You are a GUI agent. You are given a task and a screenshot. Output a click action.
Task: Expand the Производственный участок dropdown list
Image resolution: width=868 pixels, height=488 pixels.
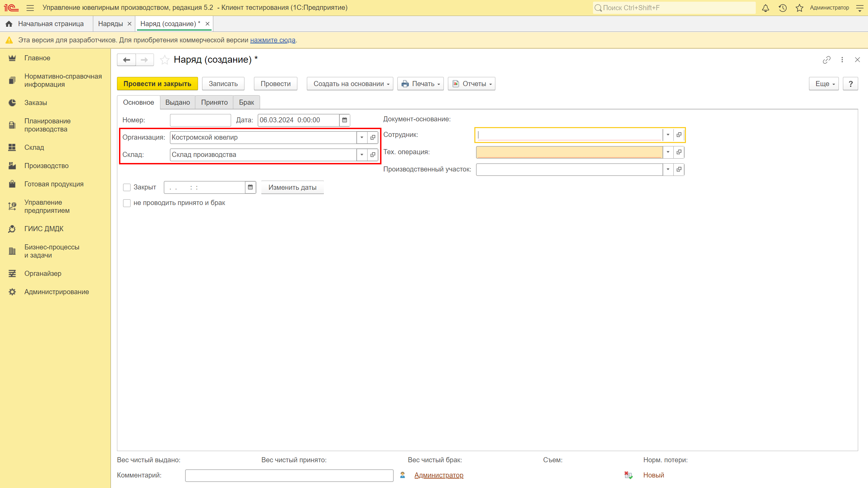668,169
